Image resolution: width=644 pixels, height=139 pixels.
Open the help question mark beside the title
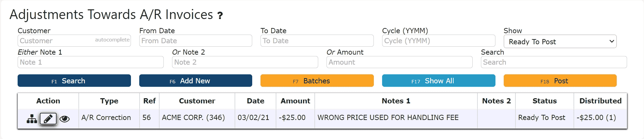(220, 15)
